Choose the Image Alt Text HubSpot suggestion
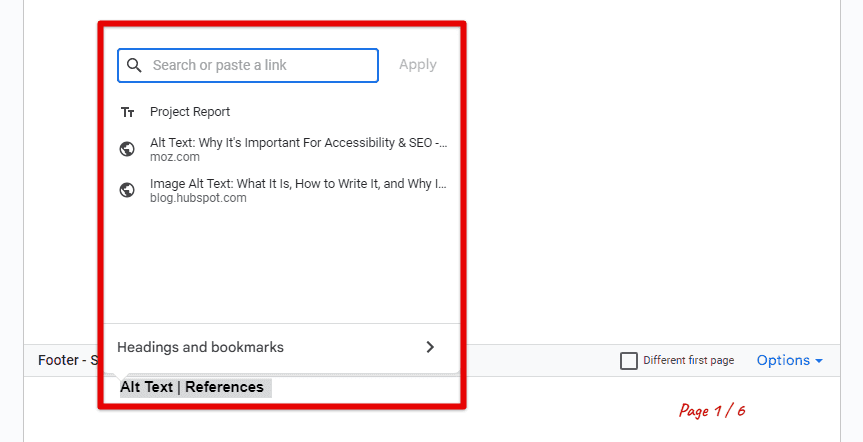 pos(282,190)
